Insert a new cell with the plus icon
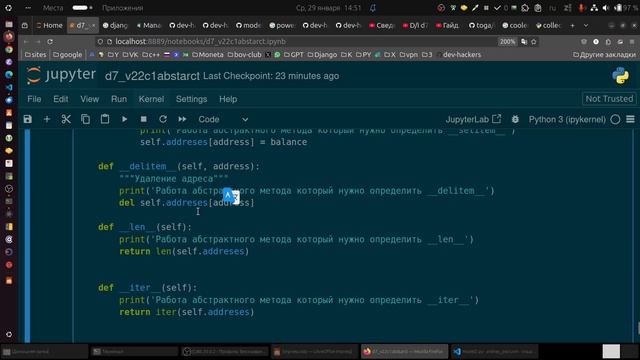Image resolution: width=640 pixels, height=360 pixels. (x=47, y=119)
